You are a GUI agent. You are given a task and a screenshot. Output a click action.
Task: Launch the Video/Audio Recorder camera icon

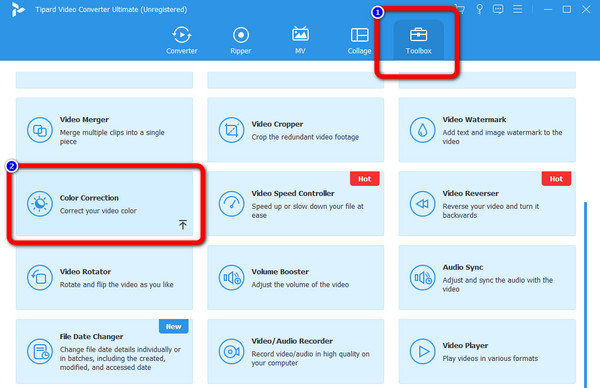pyautogui.click(x=231, y=351)
